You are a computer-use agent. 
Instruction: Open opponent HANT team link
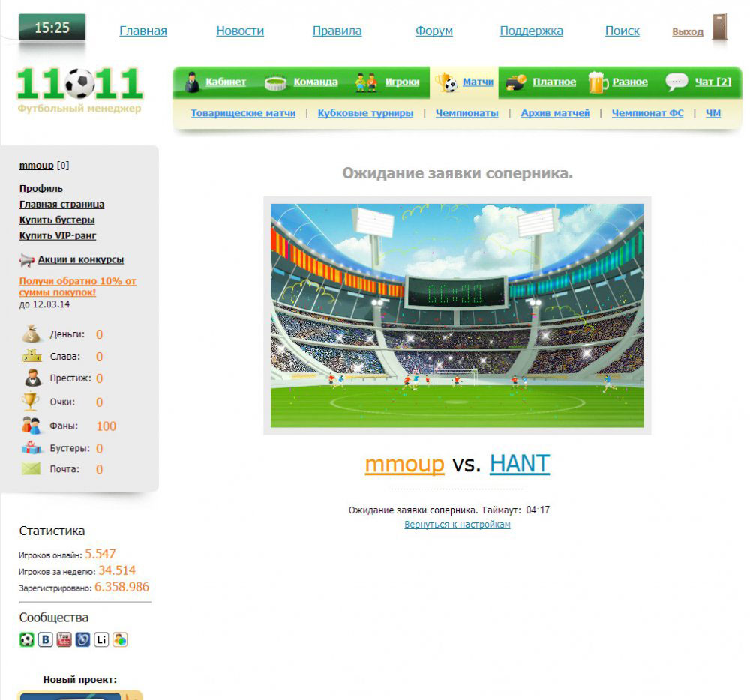tap(519, 464)
